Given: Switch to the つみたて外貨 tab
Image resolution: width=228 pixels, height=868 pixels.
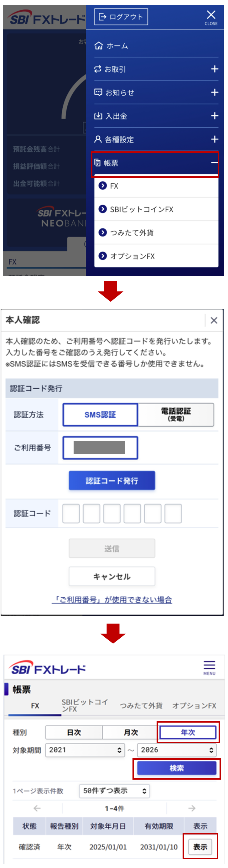Looking at the screenshot, I should click(141, 706).
